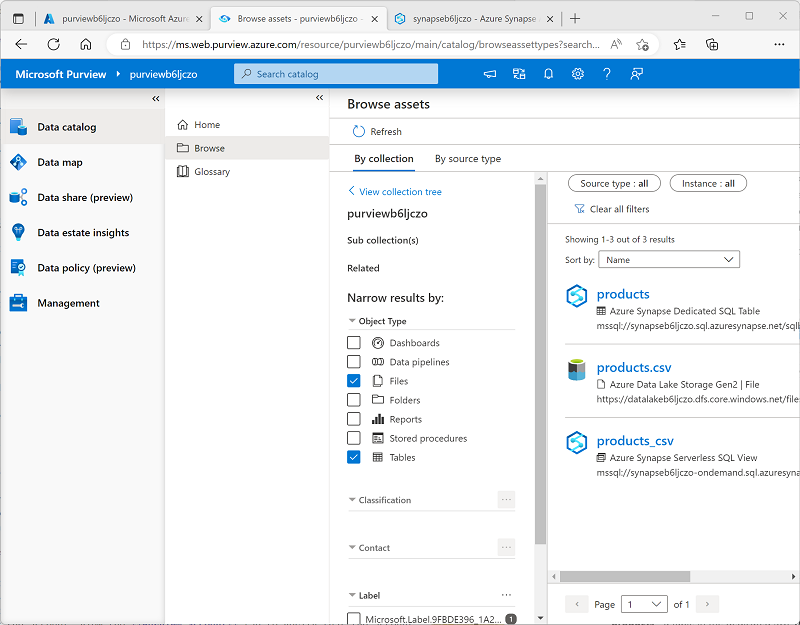Open the products_csv SQL view asset
This screenshot has width=800, height=625.
(635, 441)
